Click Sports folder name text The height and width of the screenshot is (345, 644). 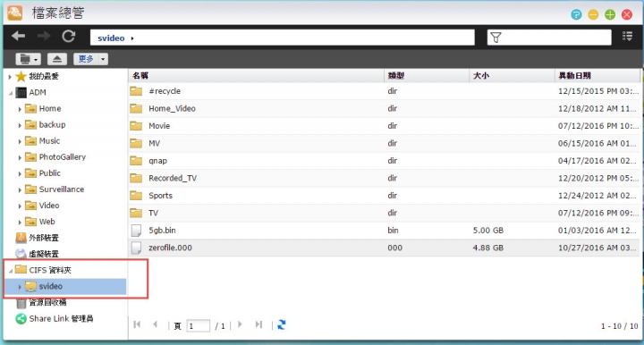(161, 196)
